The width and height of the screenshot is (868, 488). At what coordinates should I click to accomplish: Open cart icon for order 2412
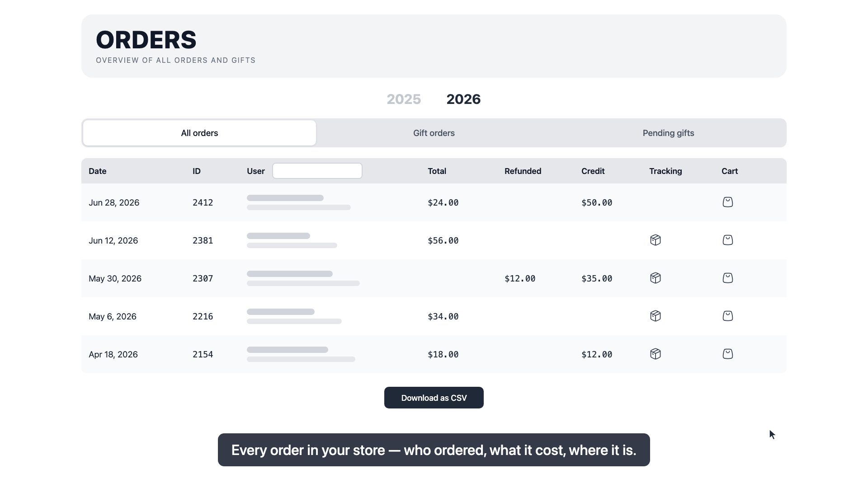click(x=727, y=202)
